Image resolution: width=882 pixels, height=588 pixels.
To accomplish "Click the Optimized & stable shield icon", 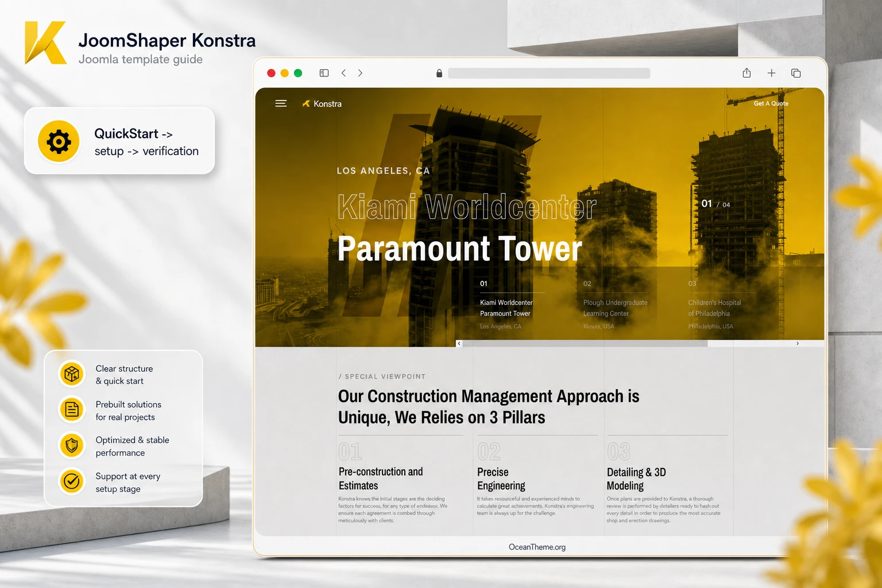I will tap(72, 446).
